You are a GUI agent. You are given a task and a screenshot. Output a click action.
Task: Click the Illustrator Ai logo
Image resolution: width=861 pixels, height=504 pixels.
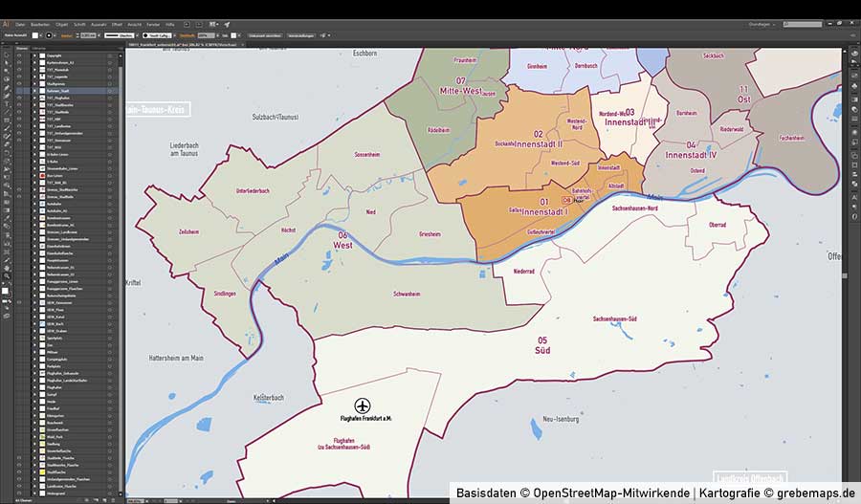pos(6,24)
